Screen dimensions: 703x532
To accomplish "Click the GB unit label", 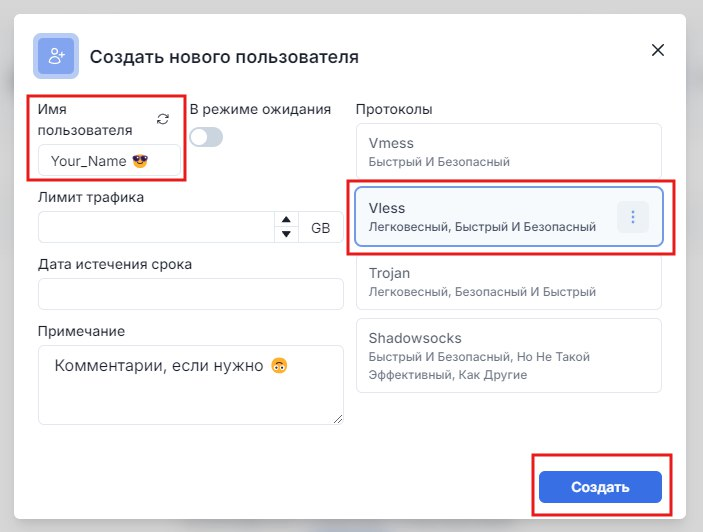I will click(321, 228).
